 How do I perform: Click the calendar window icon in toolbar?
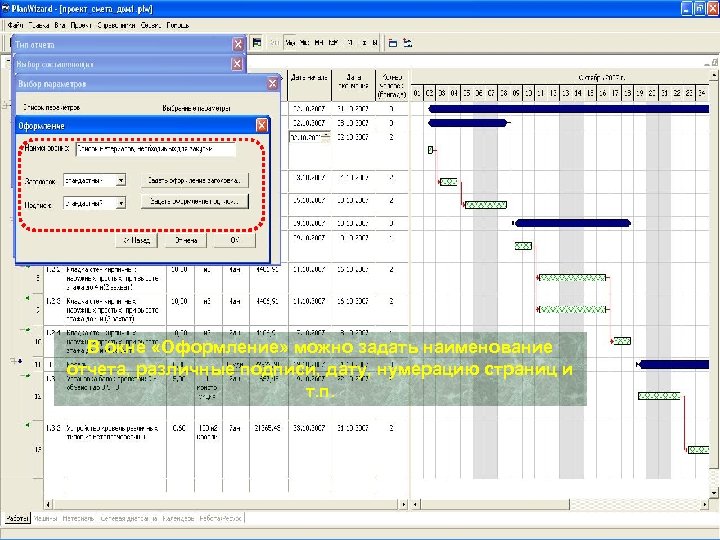pyautogui.click(x=393, y=43)
